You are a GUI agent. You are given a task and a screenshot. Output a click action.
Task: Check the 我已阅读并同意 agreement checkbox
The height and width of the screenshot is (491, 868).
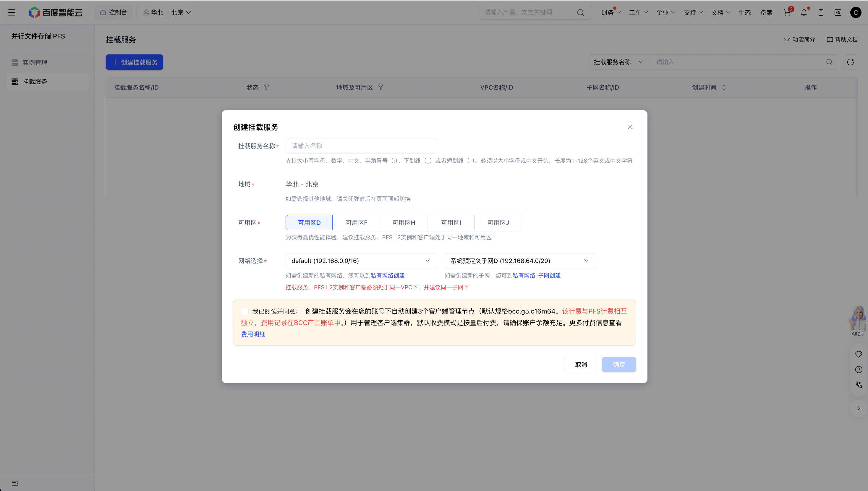click(x=245, y=311)
